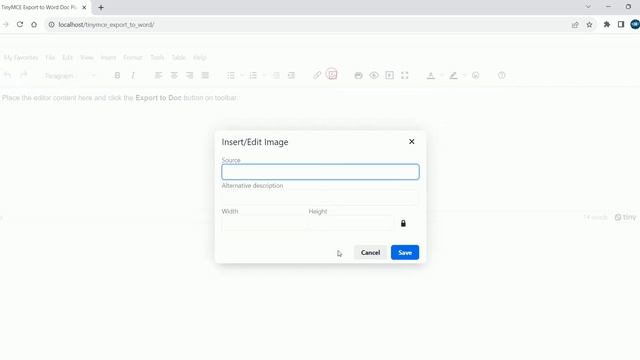The image size is (640, 360).
Task: Click the Redo toolbar icon
Action: (x=24, y=76)
